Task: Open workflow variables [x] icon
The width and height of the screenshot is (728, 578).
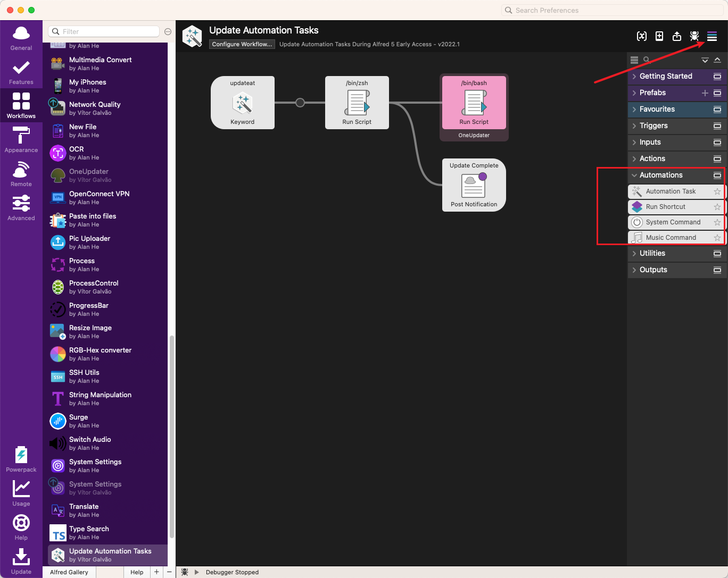Action: pos(642,36)
